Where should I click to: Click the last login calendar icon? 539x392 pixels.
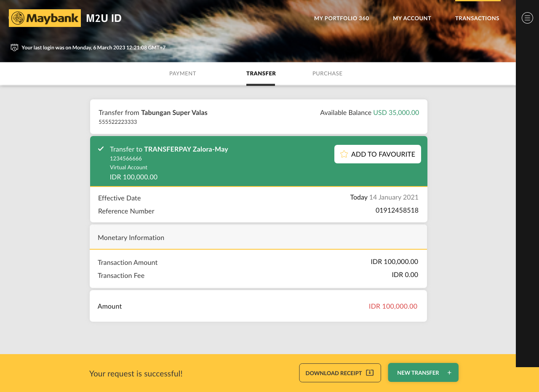tap(14, 47)
